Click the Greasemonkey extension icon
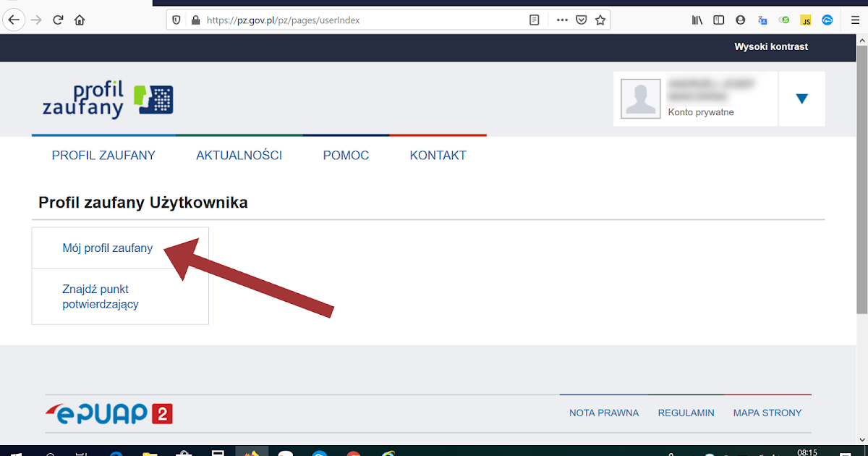This screenshot has width=868, height=456. 783,20
